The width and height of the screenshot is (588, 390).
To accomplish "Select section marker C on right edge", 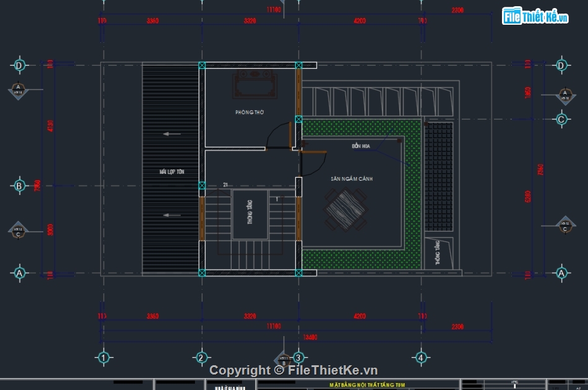I will 565,226.
